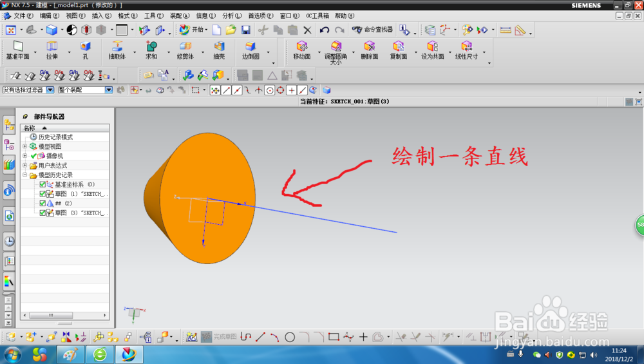
Task: Toggle checkbox for 草图 (3) SKETCH
Action: 43,213
